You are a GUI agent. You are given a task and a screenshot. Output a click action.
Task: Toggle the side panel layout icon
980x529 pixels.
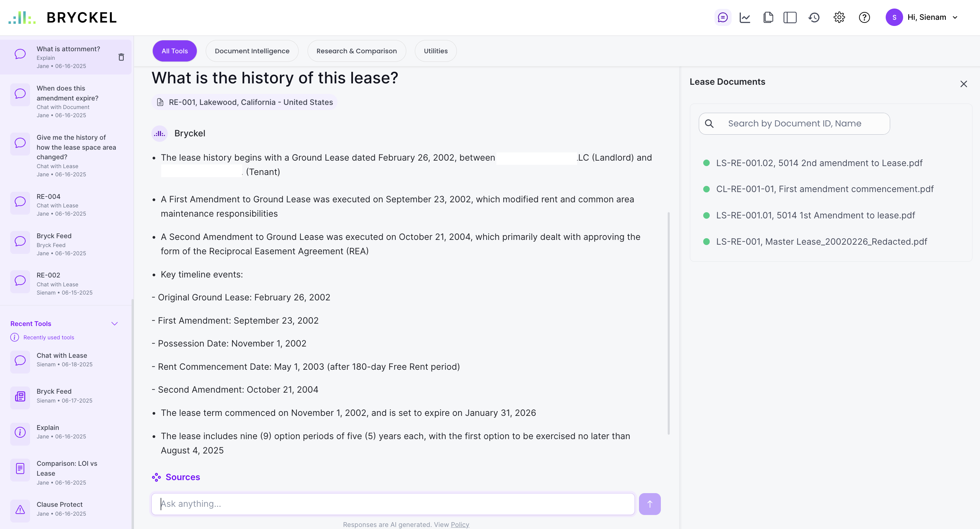coord(790,17)
